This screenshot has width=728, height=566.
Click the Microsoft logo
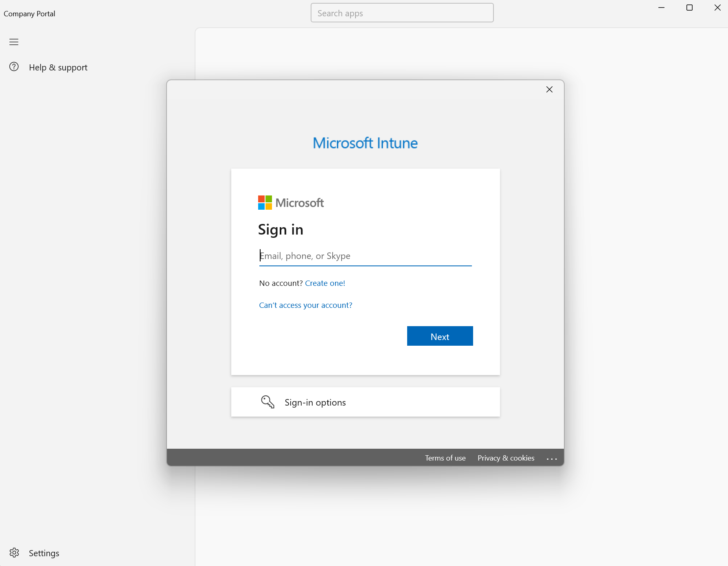(x=291, y=203)
